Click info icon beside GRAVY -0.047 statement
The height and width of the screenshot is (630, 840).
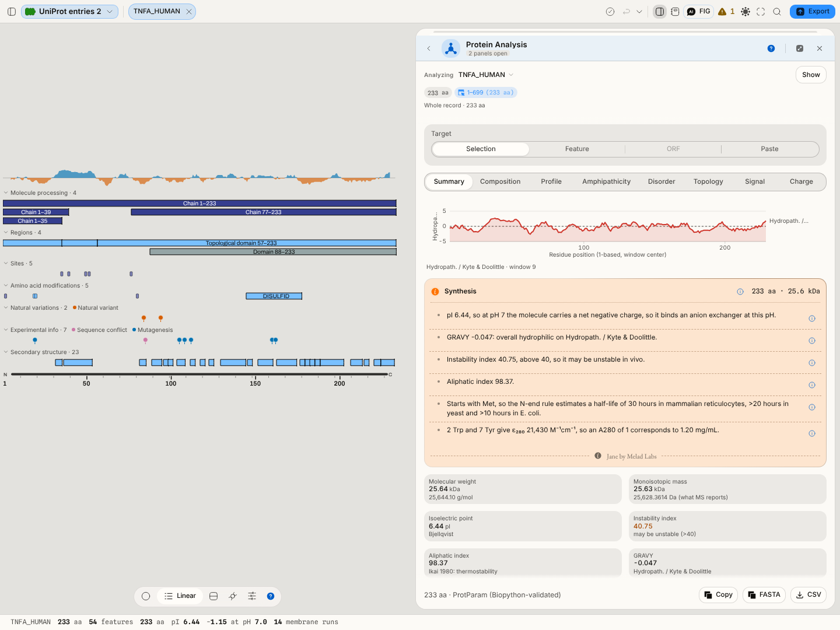coord(812,341)
